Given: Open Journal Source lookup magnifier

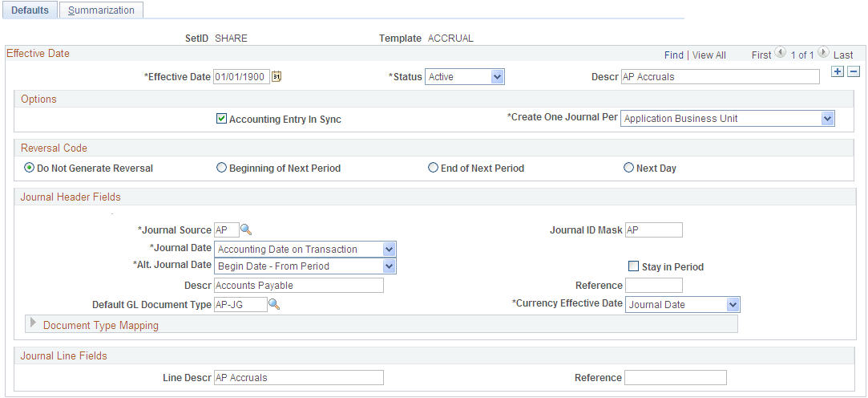Looking at the screenshot, I should tap(246, 229).
